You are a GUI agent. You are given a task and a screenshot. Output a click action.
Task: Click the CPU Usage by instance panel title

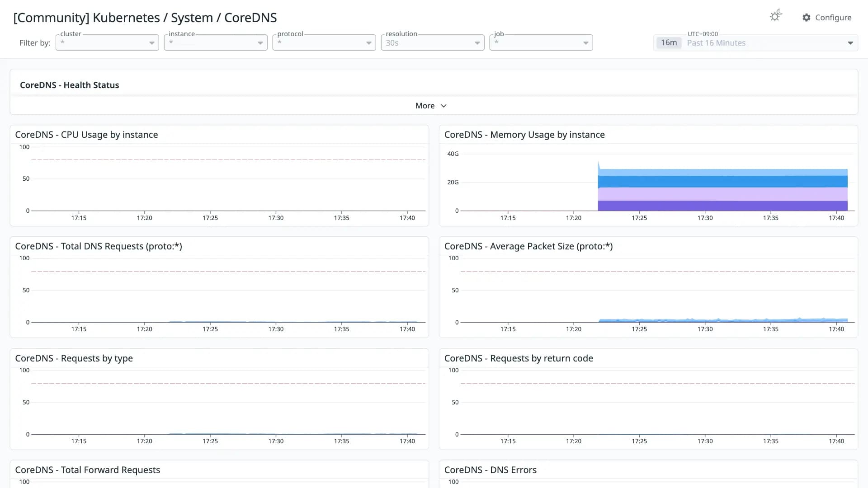coord(86,135)
